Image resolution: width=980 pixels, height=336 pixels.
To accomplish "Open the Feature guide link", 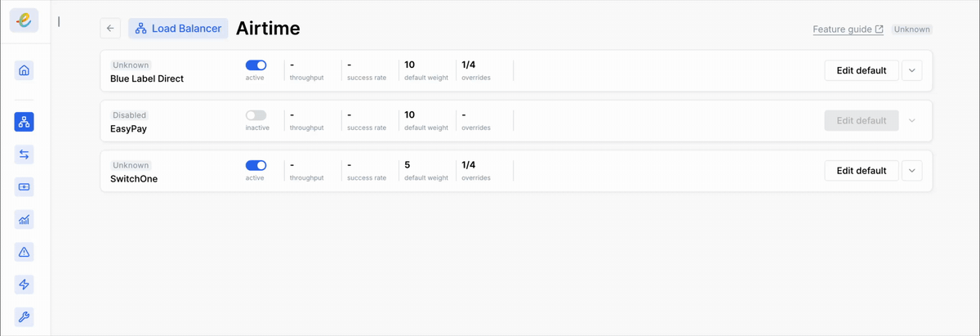I will (848, 29).
